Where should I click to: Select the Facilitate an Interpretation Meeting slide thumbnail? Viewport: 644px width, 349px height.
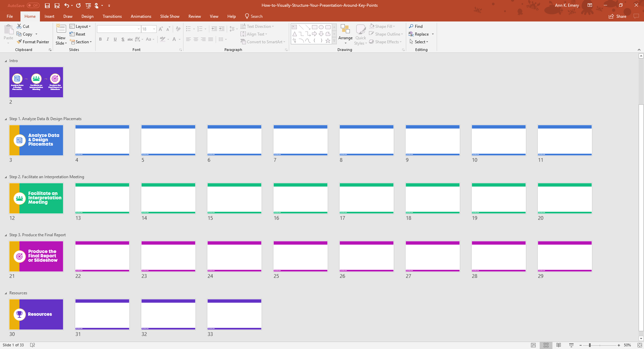36,198
